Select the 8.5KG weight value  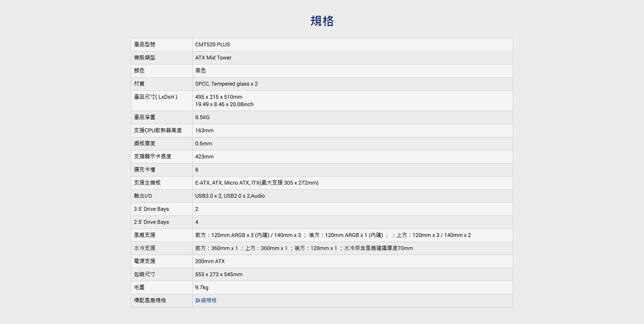pos(202,118)
